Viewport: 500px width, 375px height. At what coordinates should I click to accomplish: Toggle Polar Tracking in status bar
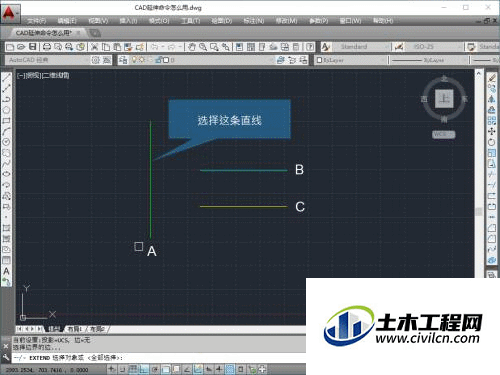point(155,369)
